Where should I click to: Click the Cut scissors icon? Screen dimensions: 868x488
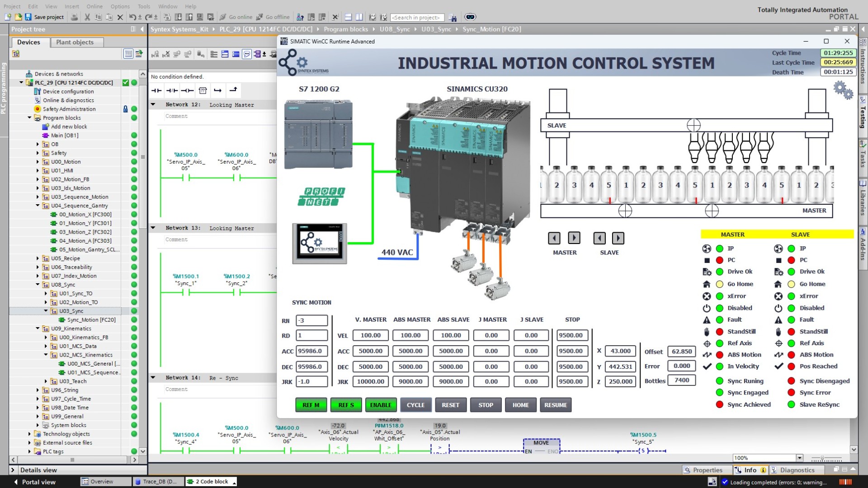[87, 17]
